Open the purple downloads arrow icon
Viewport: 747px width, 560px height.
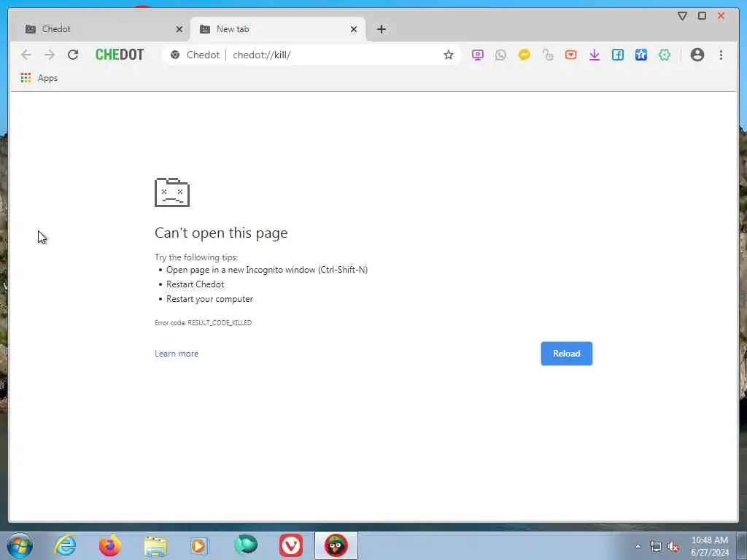pos(594,55)
